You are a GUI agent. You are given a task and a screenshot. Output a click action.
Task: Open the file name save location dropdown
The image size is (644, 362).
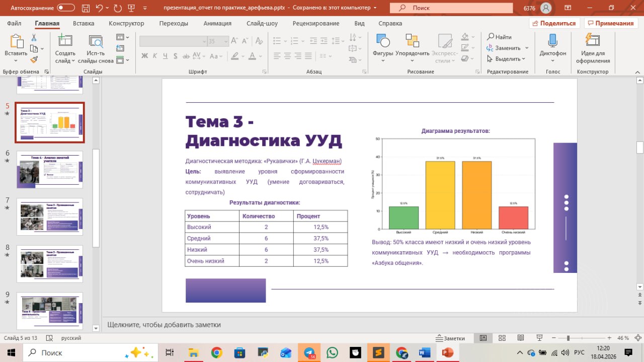click(x=375, y=8)
